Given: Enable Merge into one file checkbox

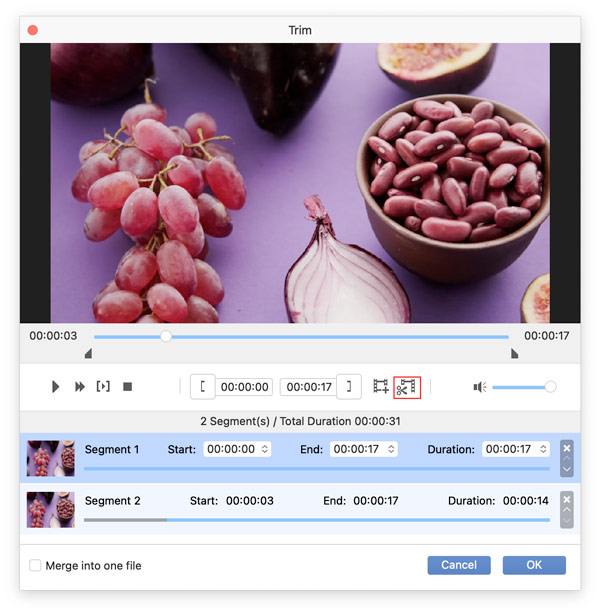Looking at the screenshot, I should (x=35, y=565).
